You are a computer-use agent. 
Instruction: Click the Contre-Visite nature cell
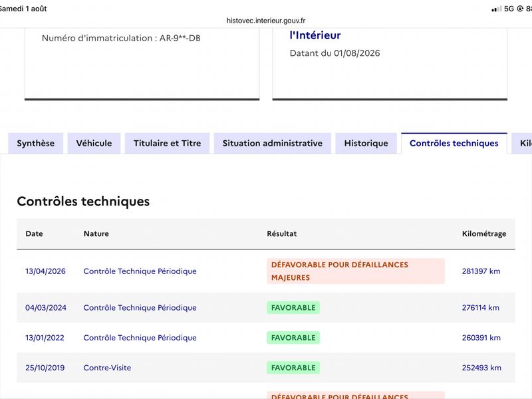tap(107, 368)
